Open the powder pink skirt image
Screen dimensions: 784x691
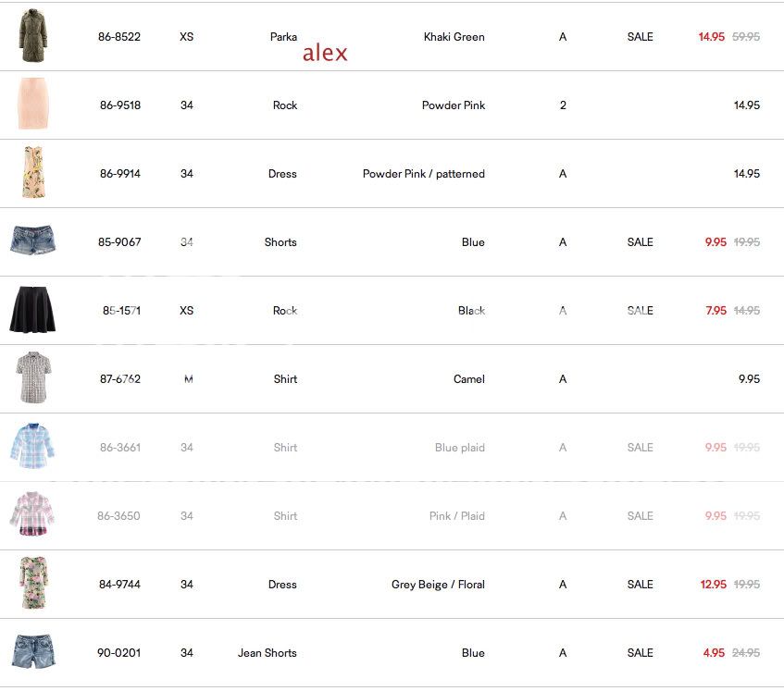pyautogui.click(x=32, y=105)
